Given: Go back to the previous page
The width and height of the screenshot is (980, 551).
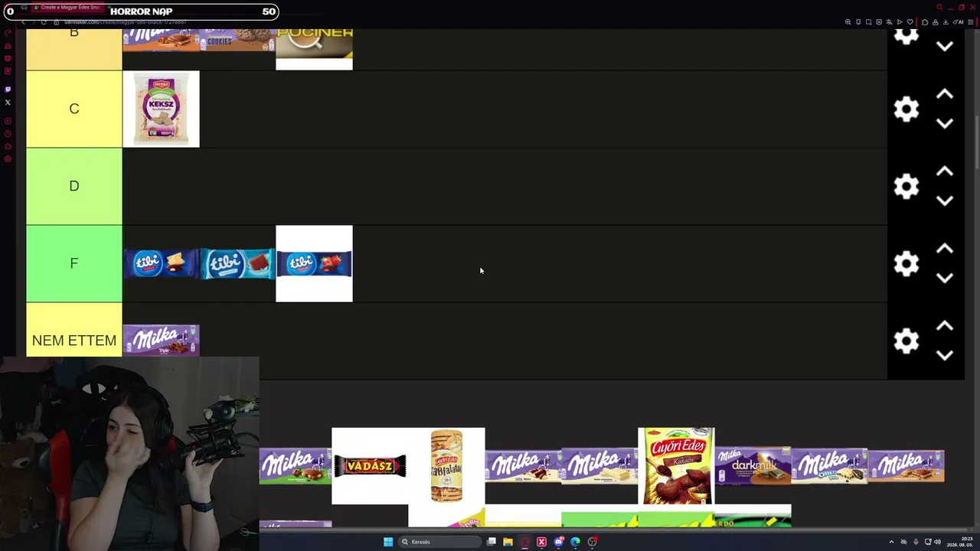Looking at the screenshot, I should (x=24, y=22).
